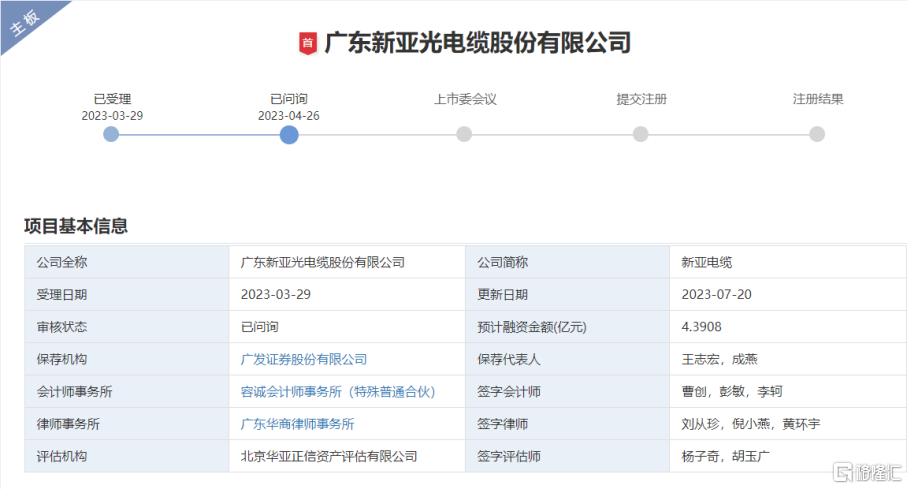Select the 上市委会议 timeline node
The width and height of the screenshot is (908, 489).
tap(464, 134)
